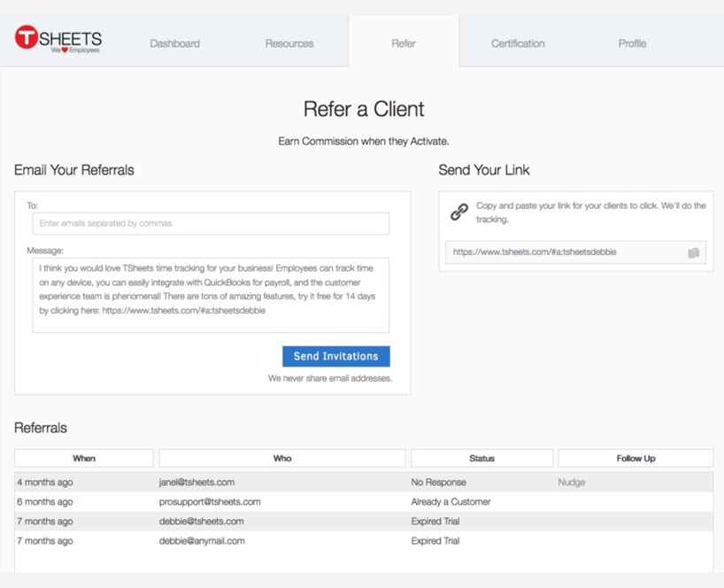The image size is (724, 588).
Task: Click 7 months ago for debbie@tsheets.com
Action: click(x=45, y=522)
